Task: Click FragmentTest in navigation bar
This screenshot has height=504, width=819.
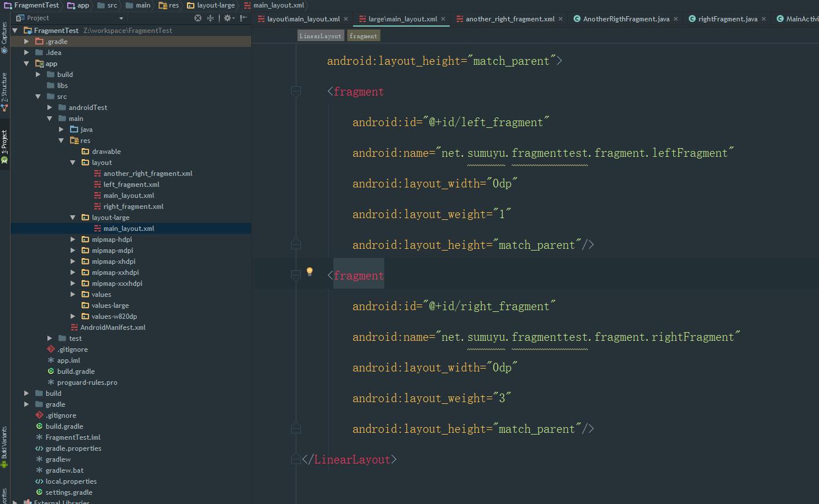Action: pos(32,5)
